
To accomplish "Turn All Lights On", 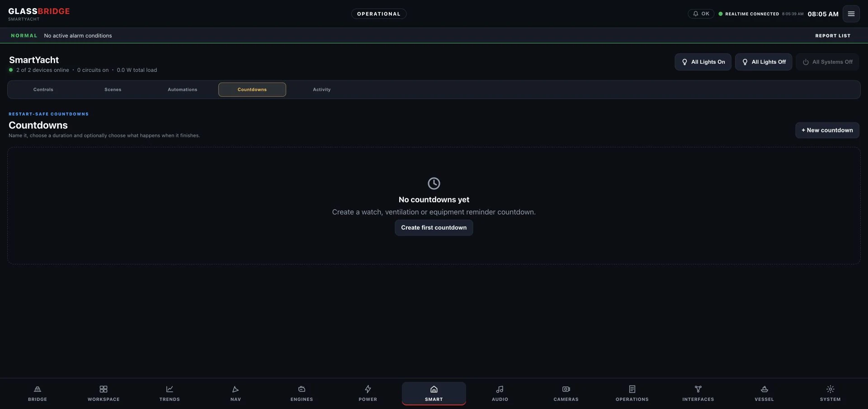I will (x=703, y=62).
